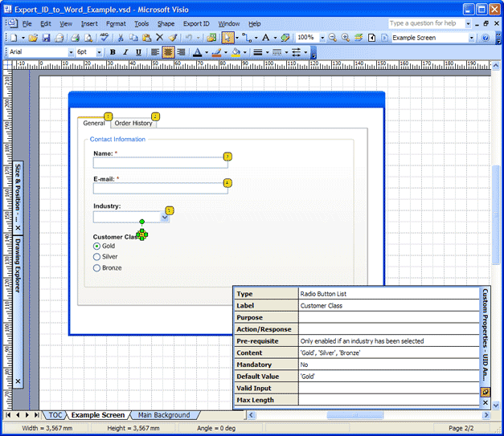504x436 pixels.
Task: Close the Custom Properties panel
Action: [x=486, y=402]
